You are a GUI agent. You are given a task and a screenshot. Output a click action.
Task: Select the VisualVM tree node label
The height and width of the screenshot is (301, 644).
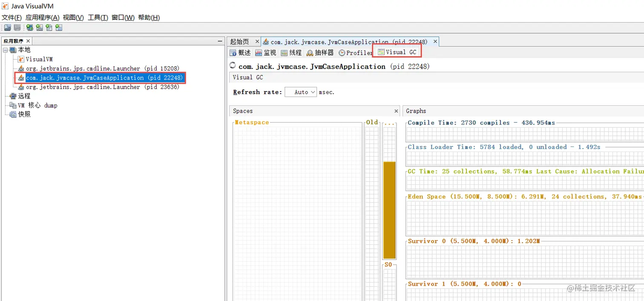pyautogui.click(x=39, y=59)
